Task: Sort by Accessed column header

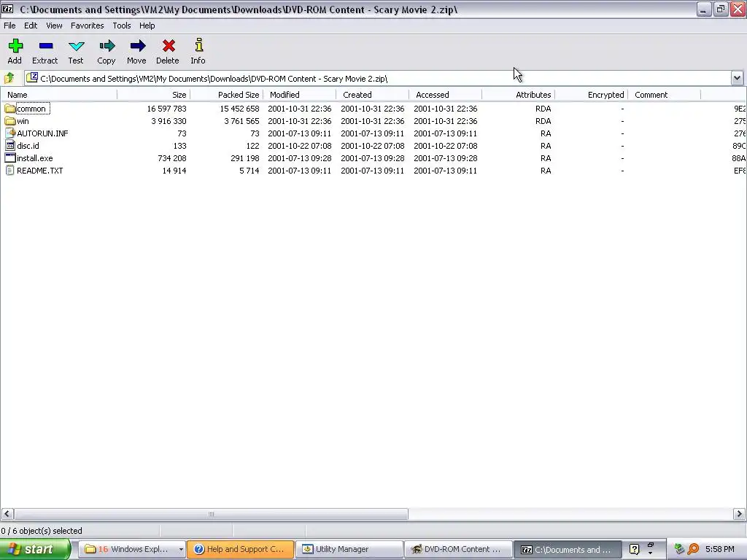Action: [x=445, y=95]
